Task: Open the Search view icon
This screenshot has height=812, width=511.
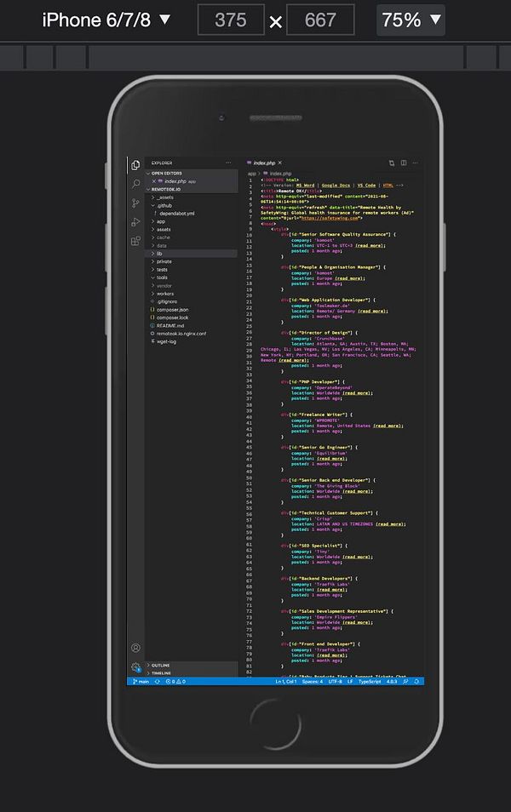Action: pos(135,184)
